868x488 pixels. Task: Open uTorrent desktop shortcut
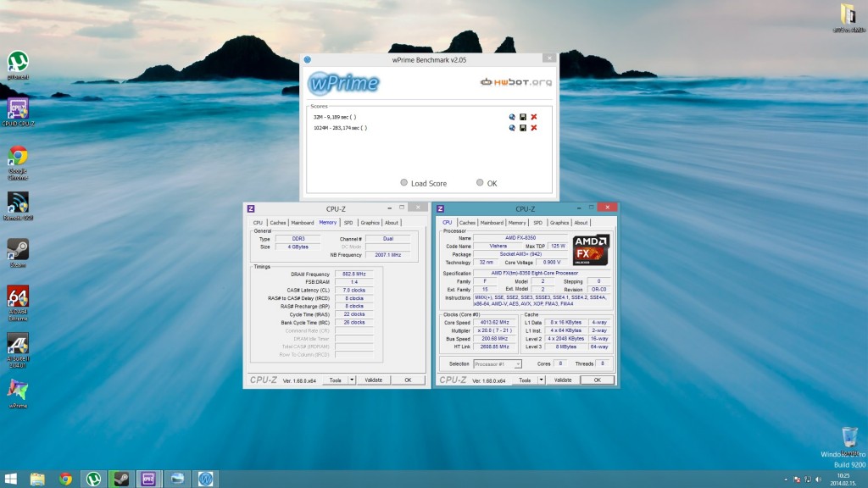click(18, 65)
